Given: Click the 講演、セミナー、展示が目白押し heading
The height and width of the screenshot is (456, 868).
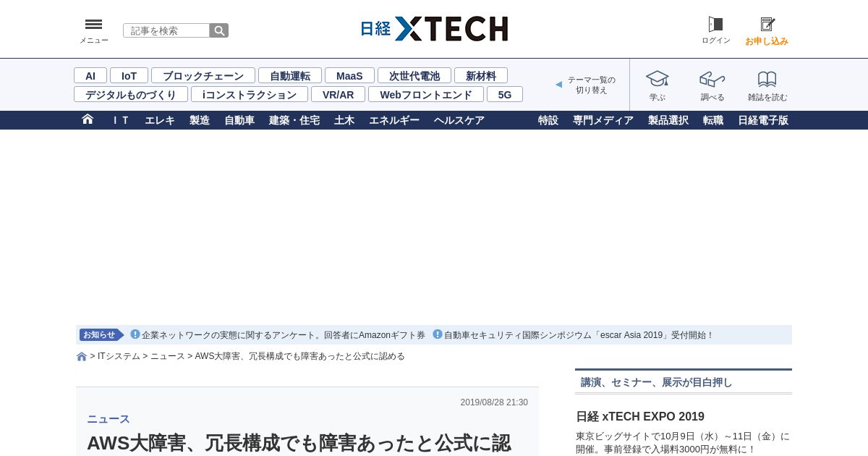Looking at the screenshot, I should (x=657, y=382).
